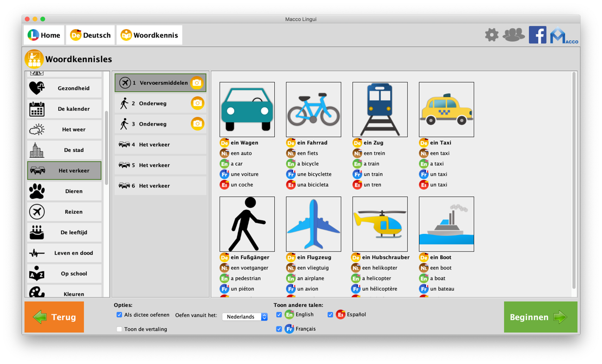Click camera icon on lesson 2 Onderweg
602x364 pixels.
click(x=197, y=103)
